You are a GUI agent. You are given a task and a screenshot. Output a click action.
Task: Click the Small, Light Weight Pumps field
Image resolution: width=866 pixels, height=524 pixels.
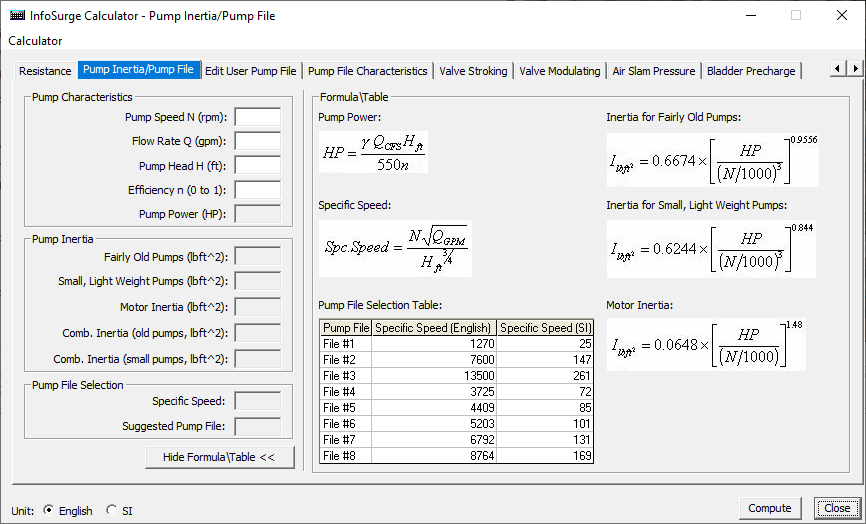coord(258,281)
